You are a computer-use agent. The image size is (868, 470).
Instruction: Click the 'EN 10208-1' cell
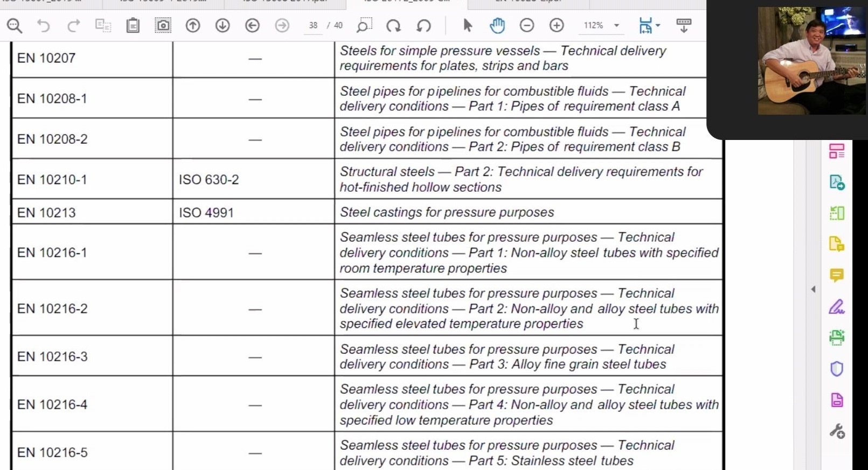tap(92, 99)
